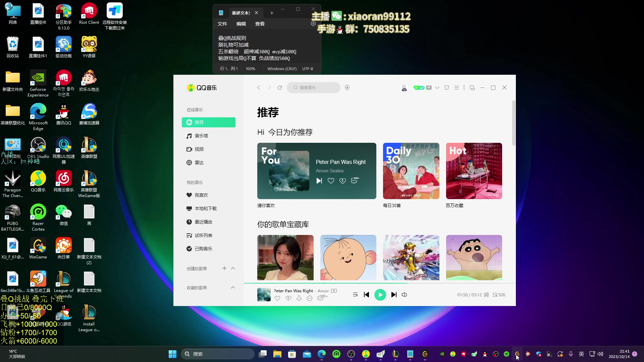Collapse the 收藏的歌单 section
The width and height of the screenshot is (644, 362).
click(x=233, y=287)
